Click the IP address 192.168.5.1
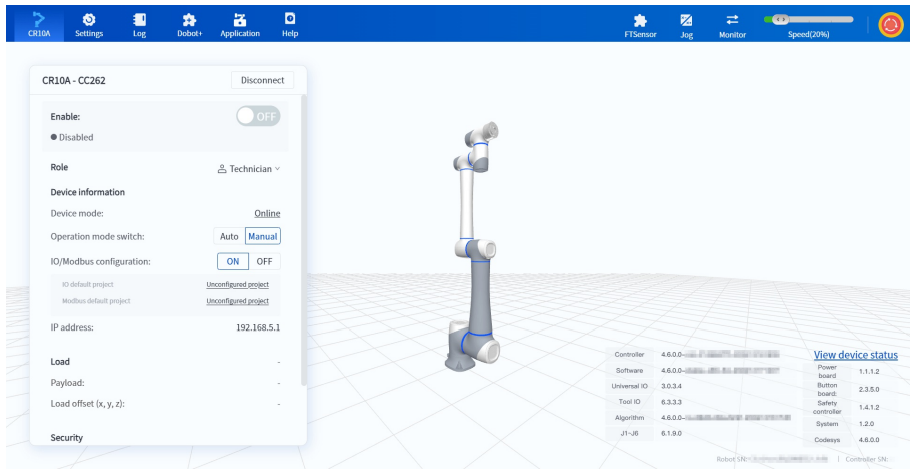The height and width of the screenshot is (469, 914). [258, 327]
